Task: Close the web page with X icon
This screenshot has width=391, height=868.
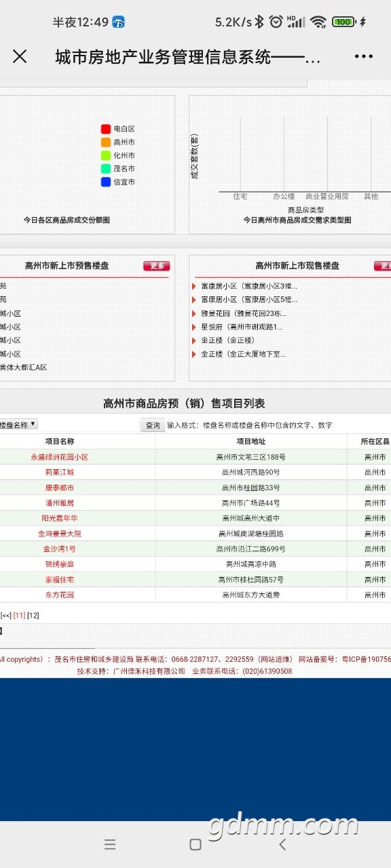Action: [x=20, y=56]
